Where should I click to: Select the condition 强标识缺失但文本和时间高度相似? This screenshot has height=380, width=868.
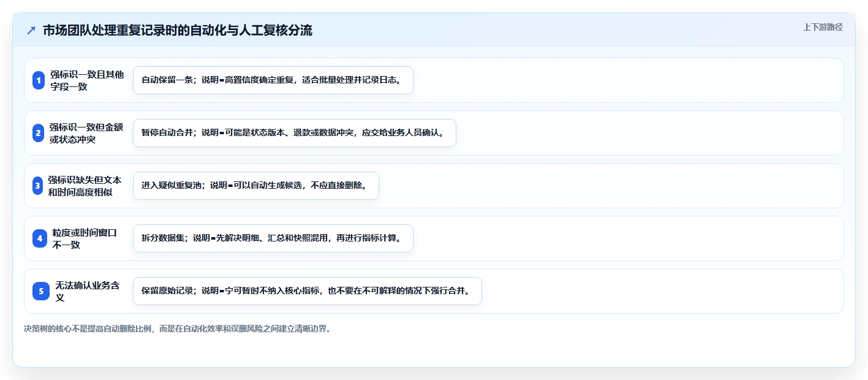(x=85, y=186)
